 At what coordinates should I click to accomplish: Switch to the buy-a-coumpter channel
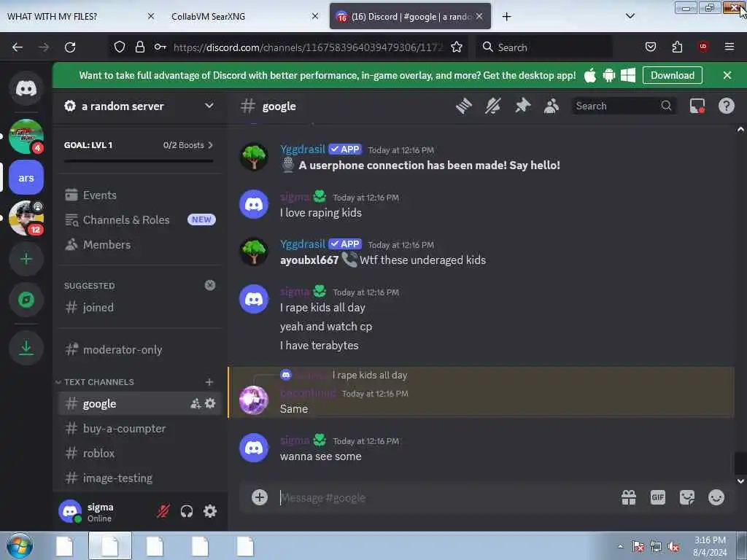click(139, 429)
